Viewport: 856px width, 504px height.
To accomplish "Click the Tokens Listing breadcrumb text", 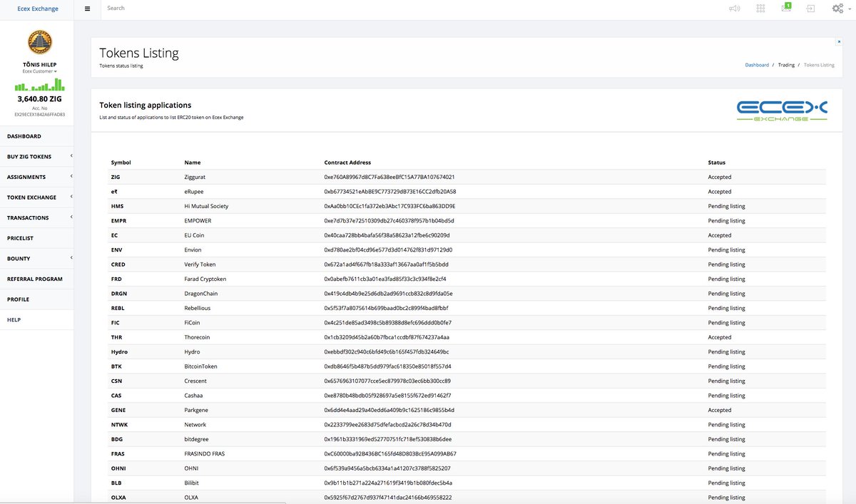I will pyautogui.click(x=819, y=65).
